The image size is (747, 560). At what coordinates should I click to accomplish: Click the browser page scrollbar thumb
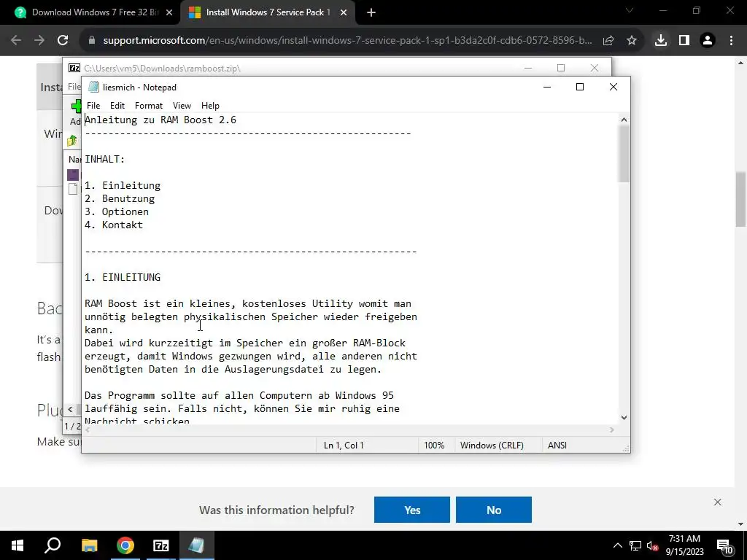point(740,200)
